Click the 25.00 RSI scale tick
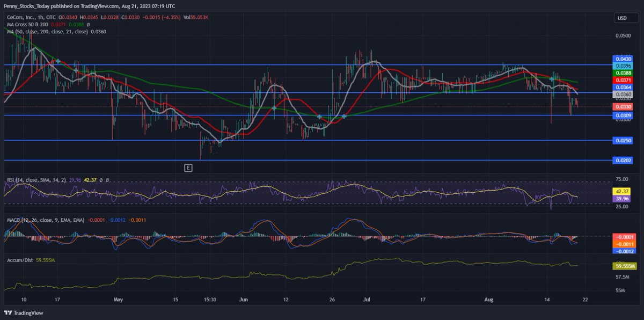 point(623,207)
